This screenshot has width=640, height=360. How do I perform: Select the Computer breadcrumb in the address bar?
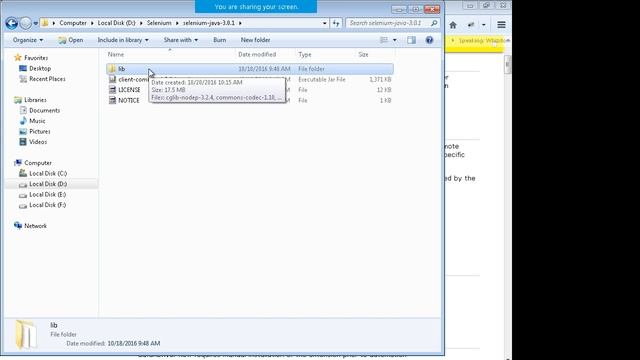click(73, 23)
